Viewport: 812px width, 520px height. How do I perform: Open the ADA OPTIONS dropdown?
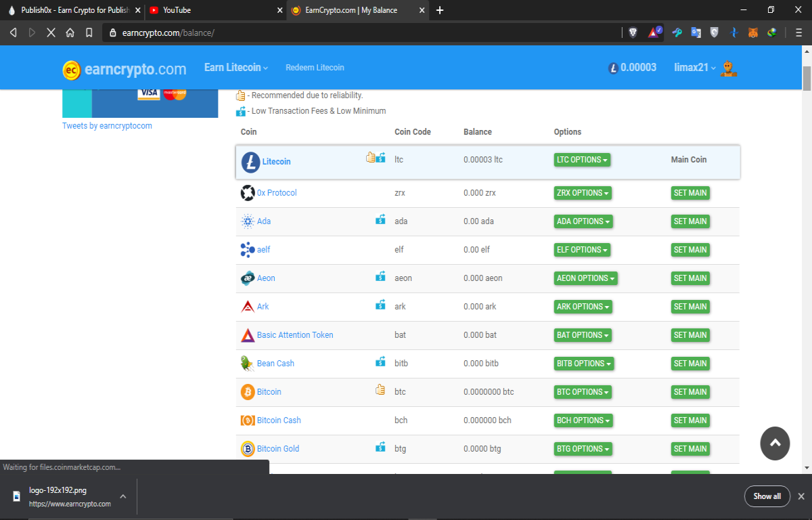583,221
